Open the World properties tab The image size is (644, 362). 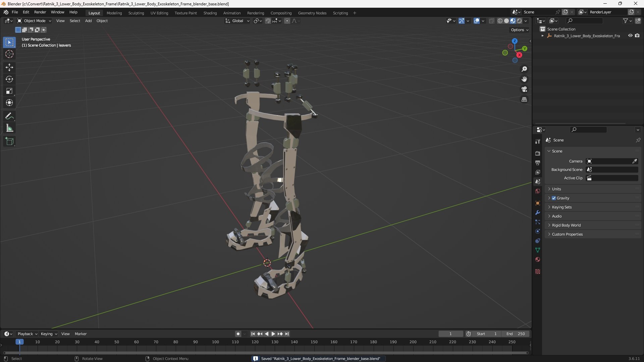pos(538,191)
